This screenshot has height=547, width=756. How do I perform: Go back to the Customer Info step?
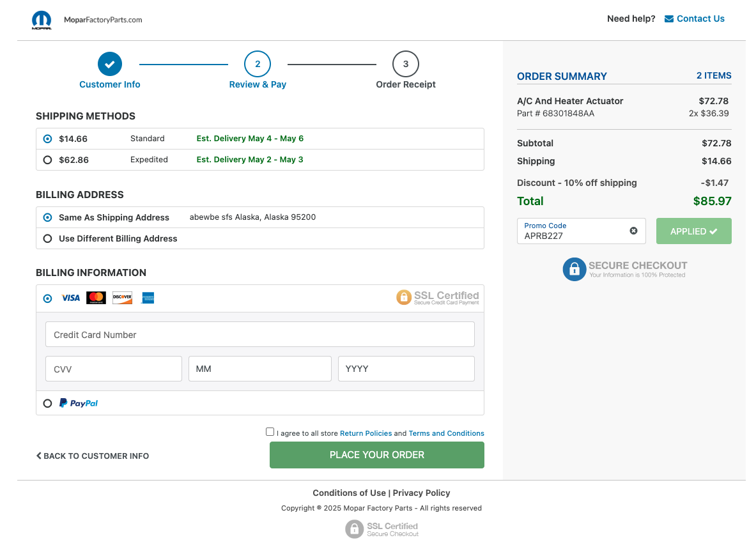93,456
